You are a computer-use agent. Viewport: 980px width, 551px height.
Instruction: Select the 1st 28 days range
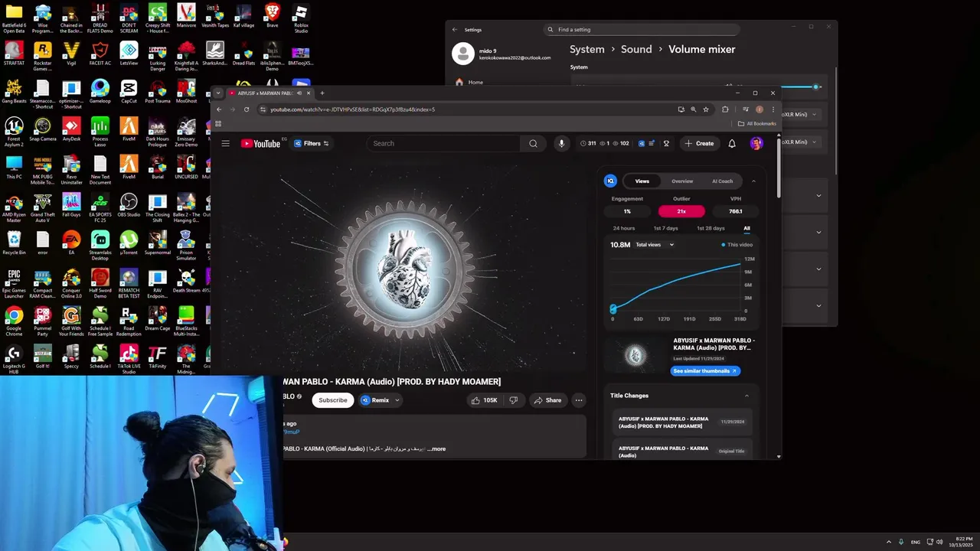coord(710,228)
